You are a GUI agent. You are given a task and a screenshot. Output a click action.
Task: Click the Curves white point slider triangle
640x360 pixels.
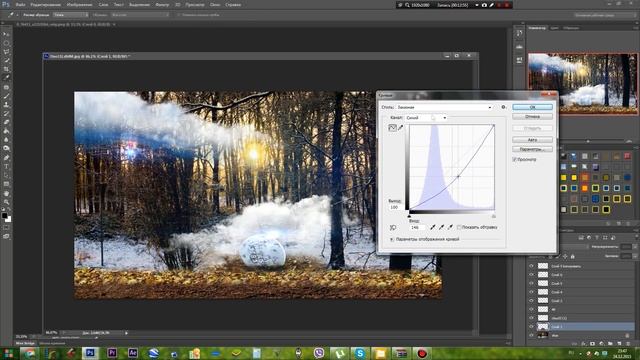493,216
